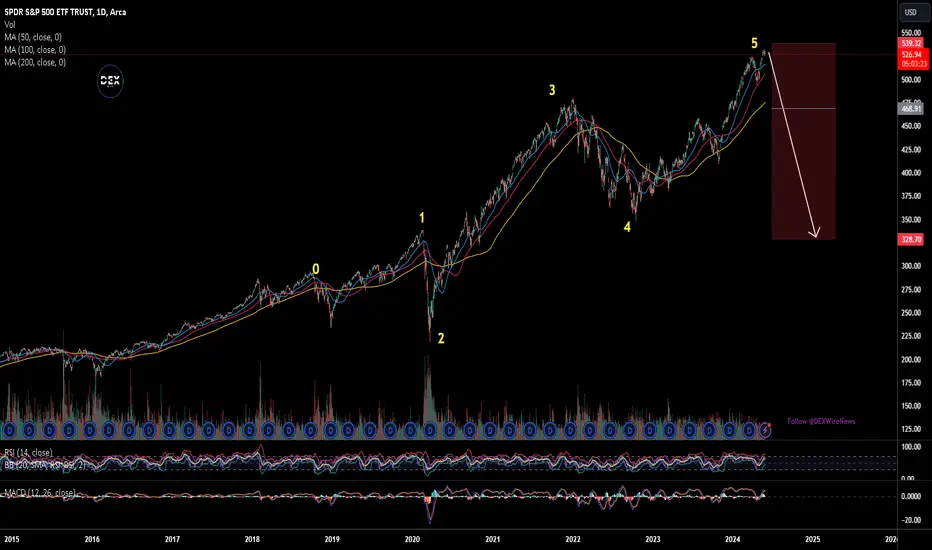Click the 2018 label on time axis

pyautogui.click(x=252, y=539)
